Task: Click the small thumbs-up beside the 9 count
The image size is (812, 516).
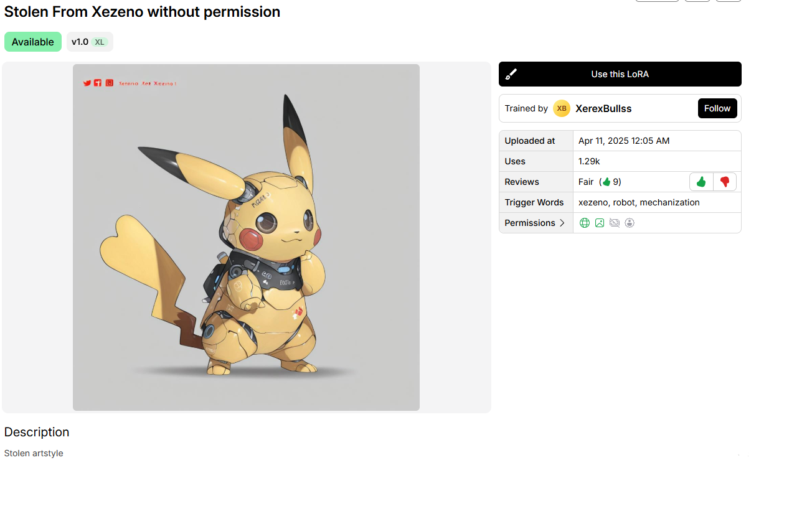Action: pos(606,182)
